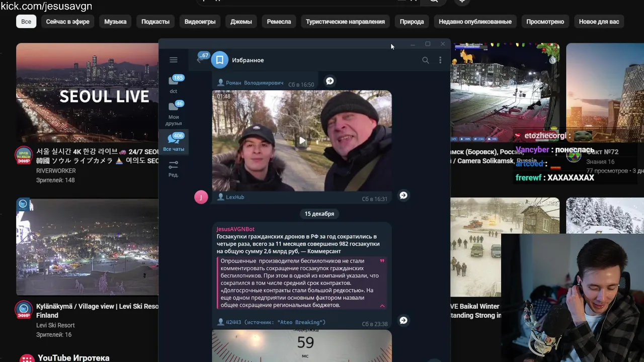Select the Ремесла filter chip
This screenshot has width=644, height=362.
click(x=279, y=22)
